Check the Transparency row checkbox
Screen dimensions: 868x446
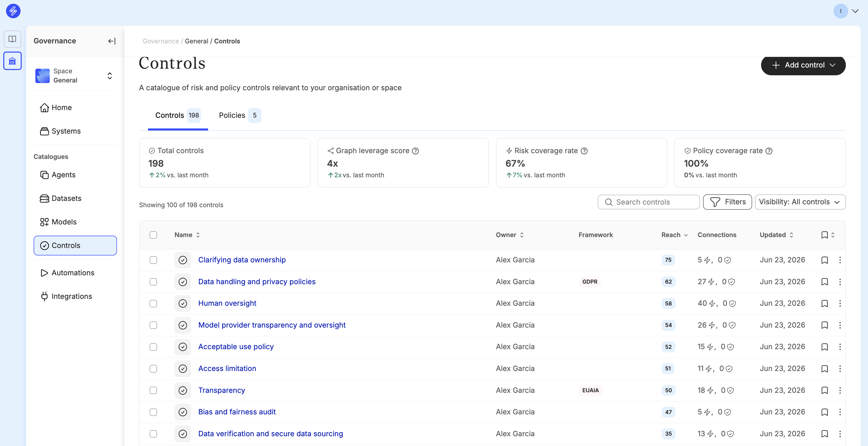point(153,391)
